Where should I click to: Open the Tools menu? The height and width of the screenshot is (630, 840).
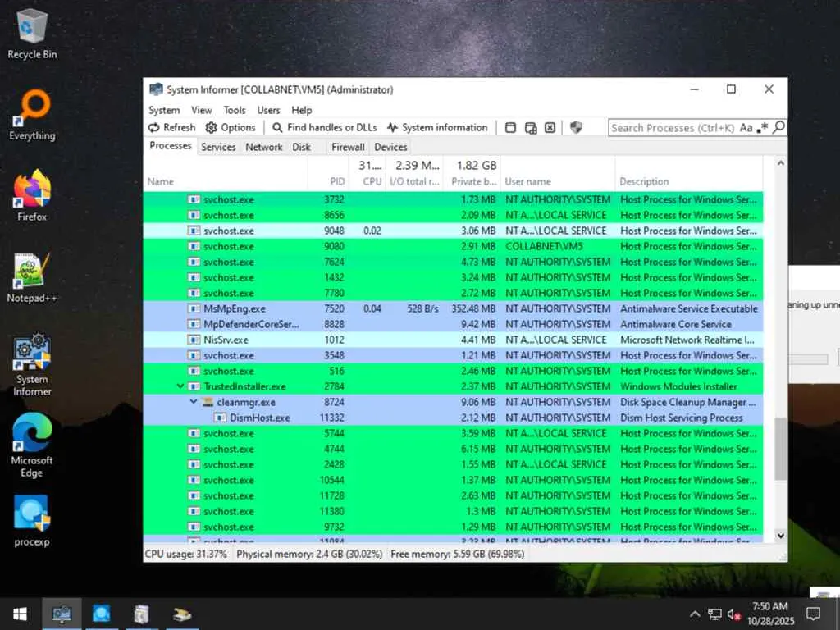(235, 110)
